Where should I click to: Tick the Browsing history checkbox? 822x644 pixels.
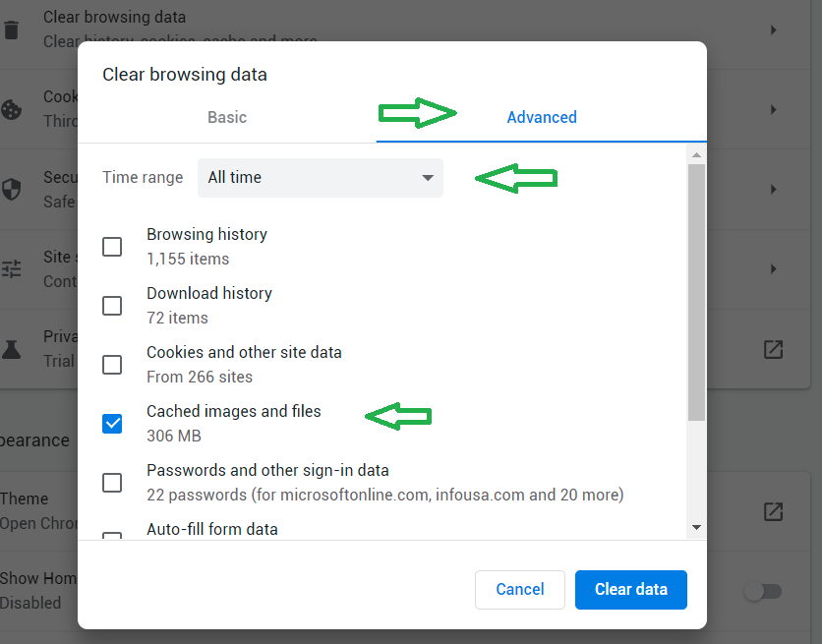coord(112,246)
